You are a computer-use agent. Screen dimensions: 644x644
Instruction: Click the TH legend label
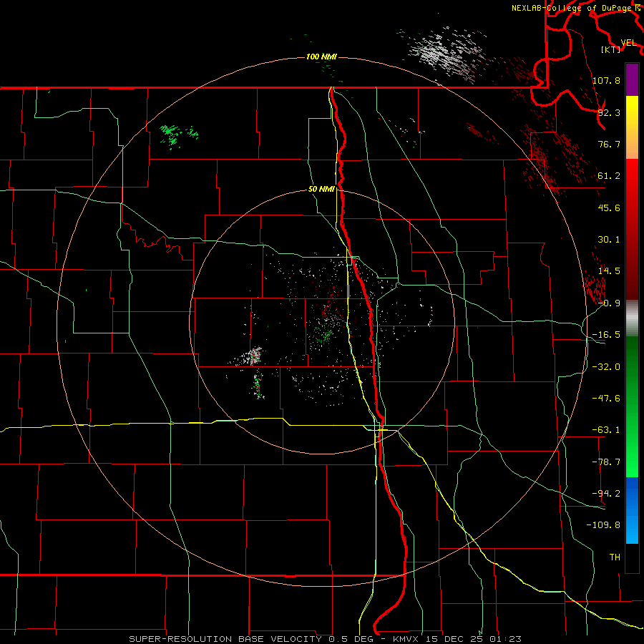point(615,557)
